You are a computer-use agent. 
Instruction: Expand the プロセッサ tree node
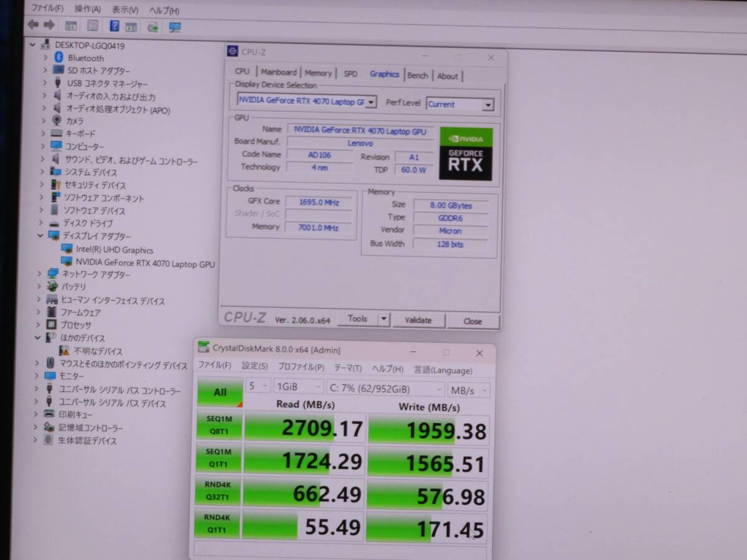(39, 324)
